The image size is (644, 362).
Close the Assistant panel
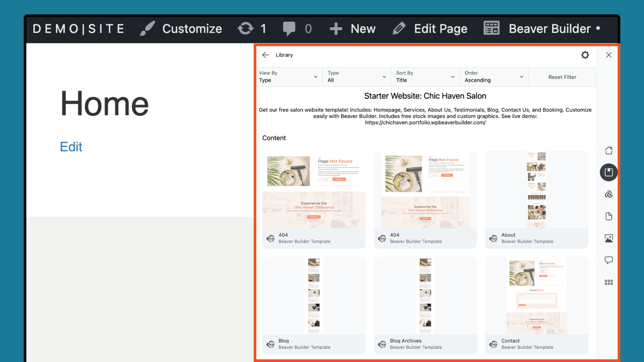pyautogui.click(x=608, y=55)
